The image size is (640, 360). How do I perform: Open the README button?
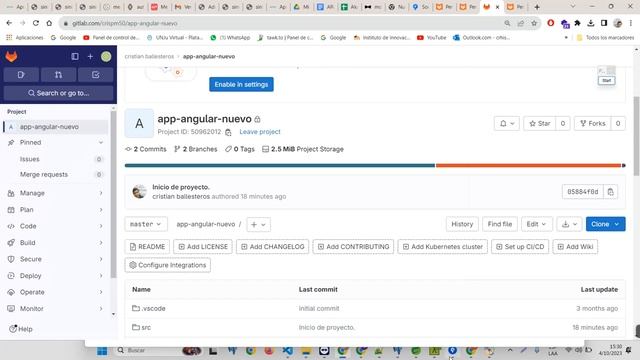pos(147,247)
